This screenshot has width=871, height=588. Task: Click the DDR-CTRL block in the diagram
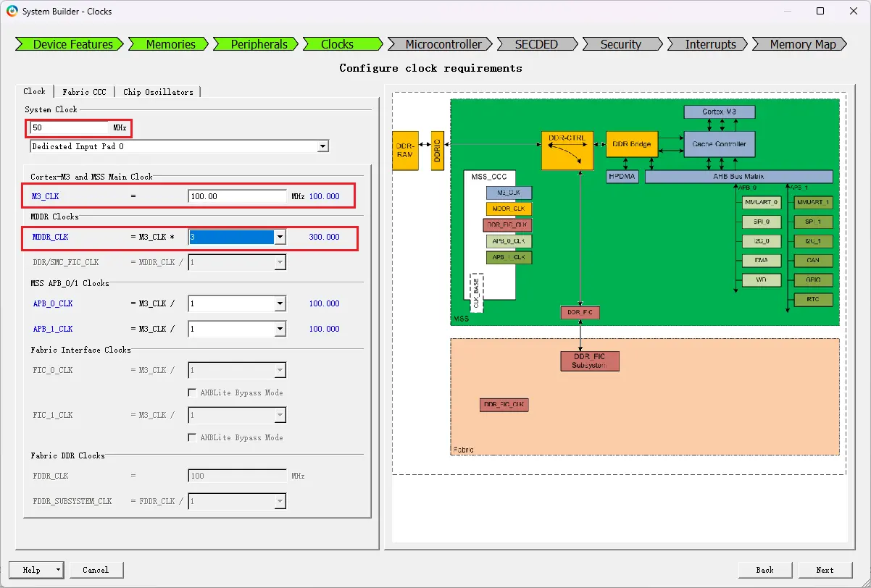pos(567,151)
